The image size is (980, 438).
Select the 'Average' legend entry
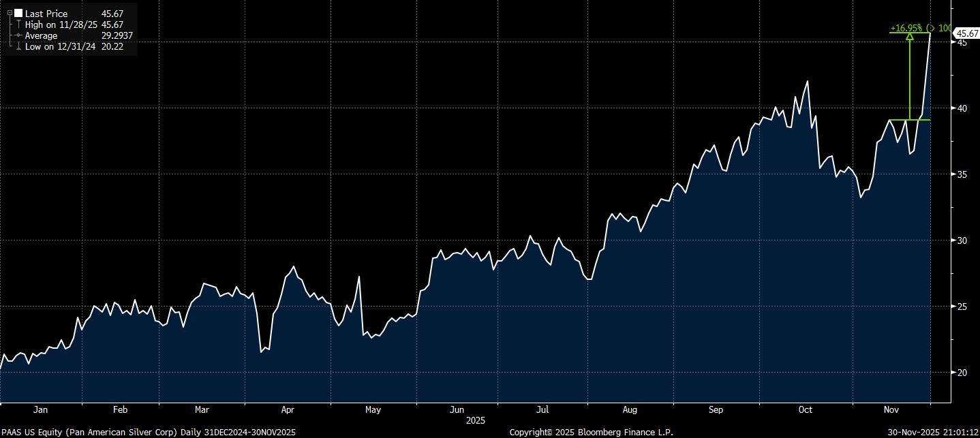coord(42,35)
